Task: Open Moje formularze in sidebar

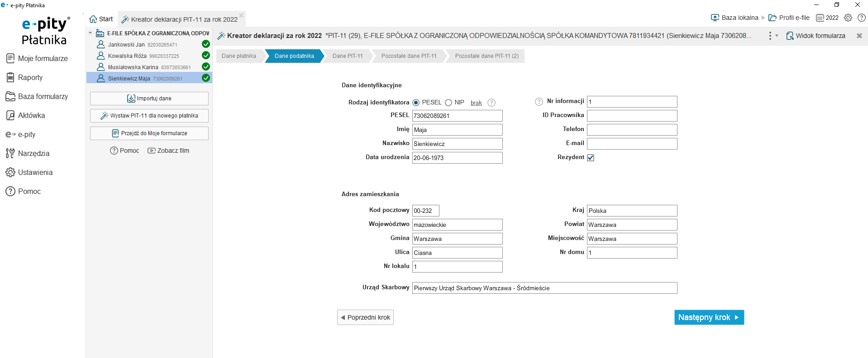Action: (37, 58)
